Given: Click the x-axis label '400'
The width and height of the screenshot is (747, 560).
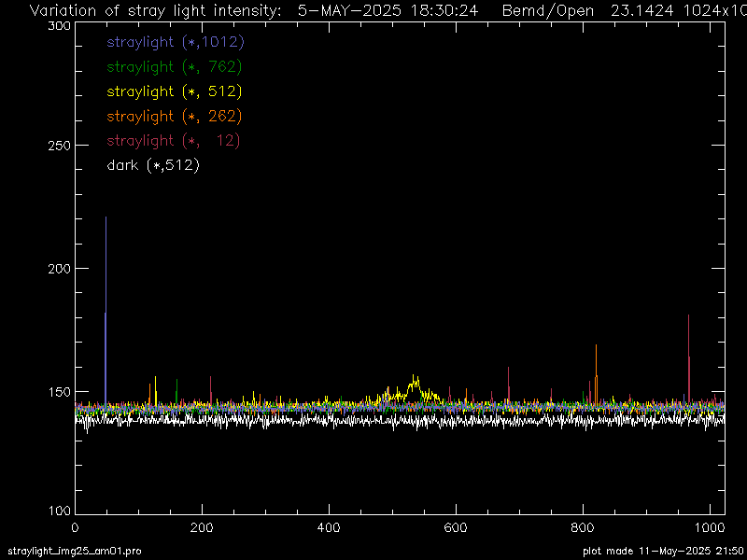Looking at the screenshot, I should pos(329,527).
